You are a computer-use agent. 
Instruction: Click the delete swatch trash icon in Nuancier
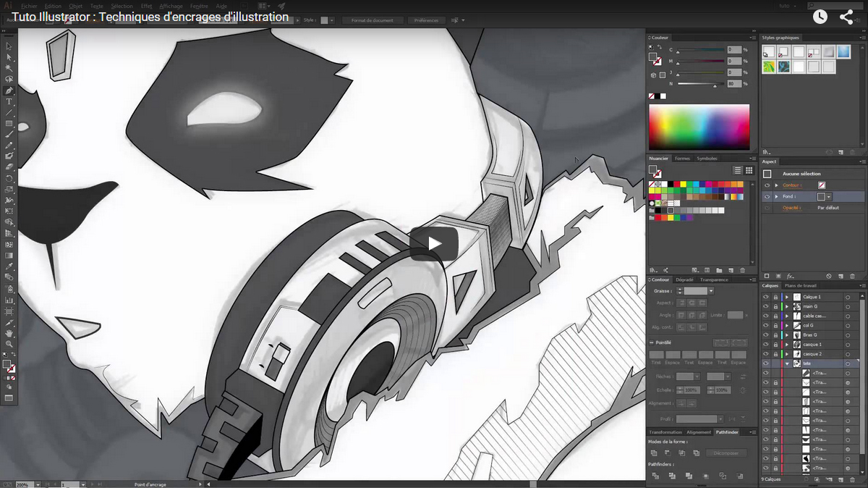point(743,270)
